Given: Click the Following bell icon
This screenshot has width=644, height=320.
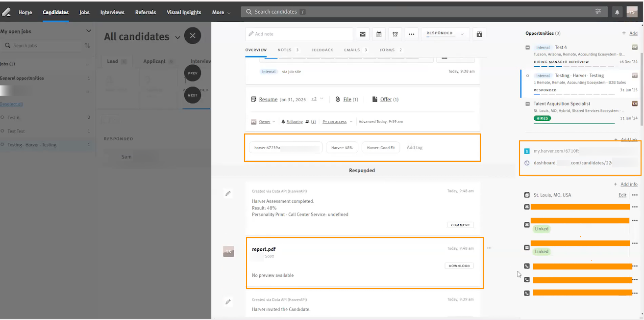Looking at the screenshot, I should pyautogui.click(x=283, y=122).
